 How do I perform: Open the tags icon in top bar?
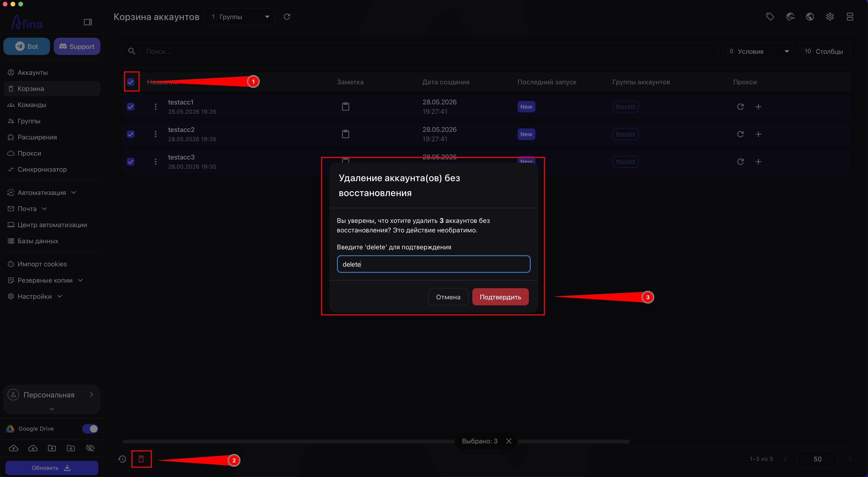770,17
